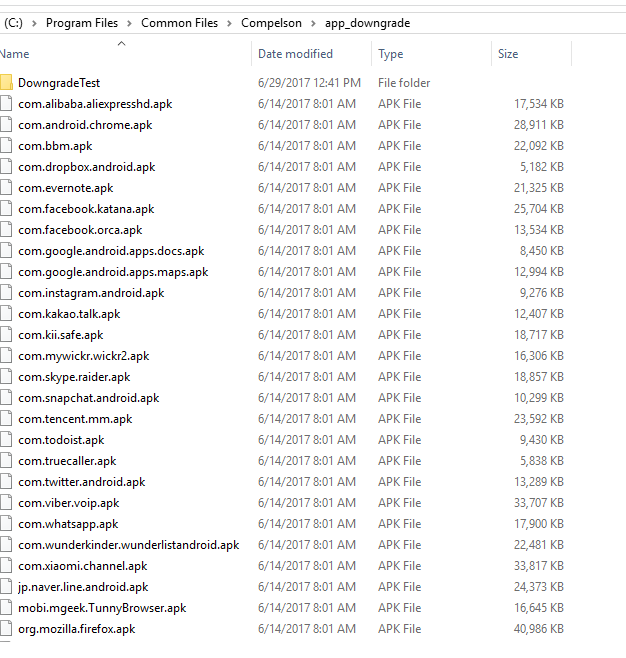Click file icon of com.todoist.apk

coord(6,439)
